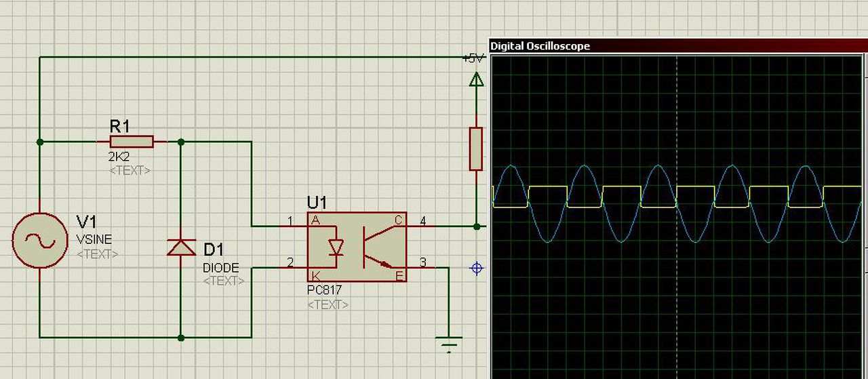The image size is (868, 379).
Task: Select the 2K2 resistor value
Action: click(119, 158)
